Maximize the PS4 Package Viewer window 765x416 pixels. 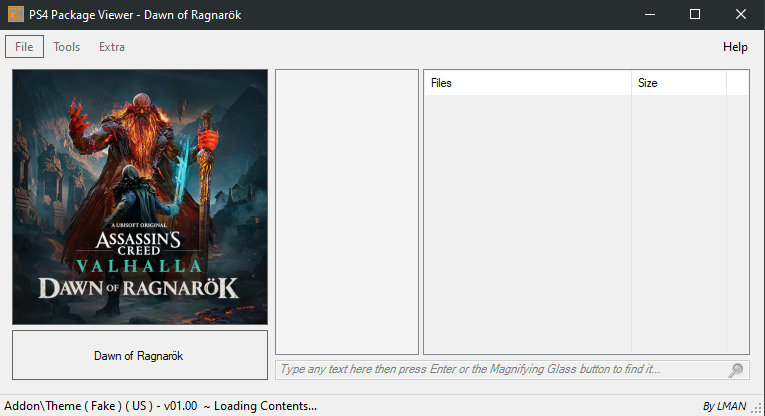[695, 15]
